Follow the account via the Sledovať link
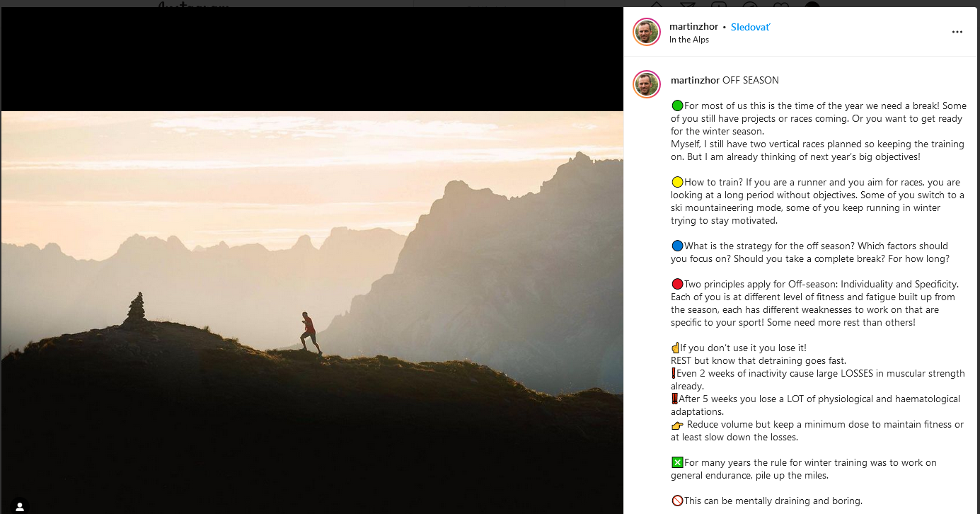This screenshot has width=980, height=514. coord(750,27)
